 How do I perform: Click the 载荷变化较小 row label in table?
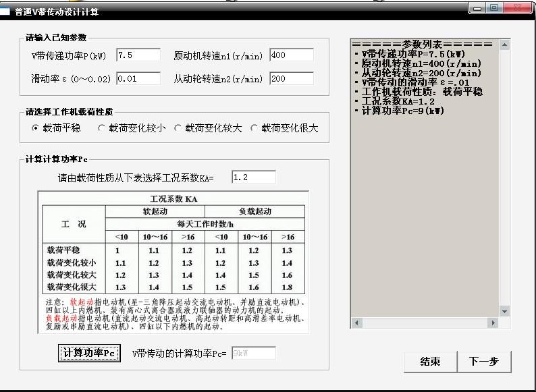[x=72, y=263]
